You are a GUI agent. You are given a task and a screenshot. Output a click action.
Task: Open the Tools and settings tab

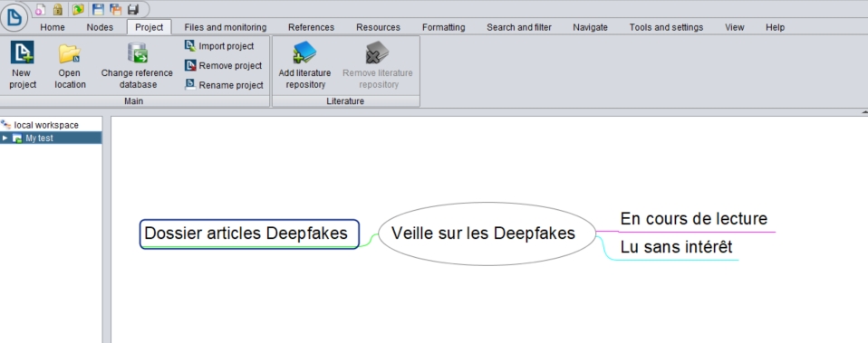pyautogui.click(x=667, y=27)
